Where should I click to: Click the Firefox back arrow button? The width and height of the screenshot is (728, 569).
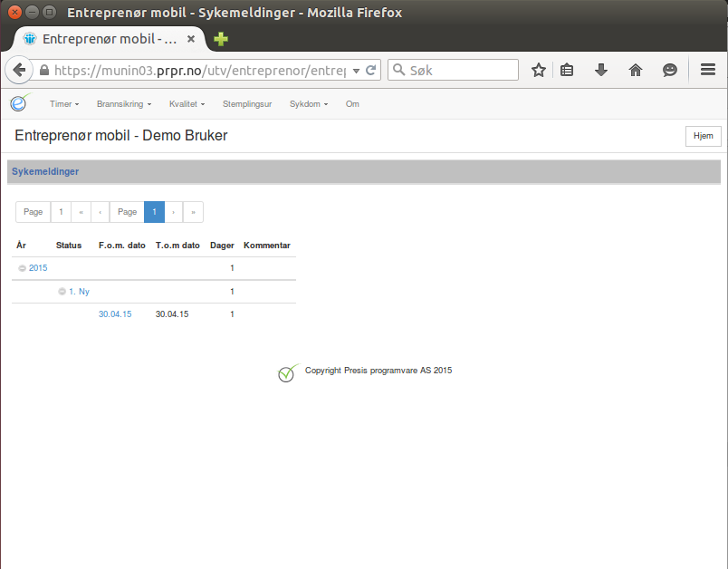pos(19,70)
